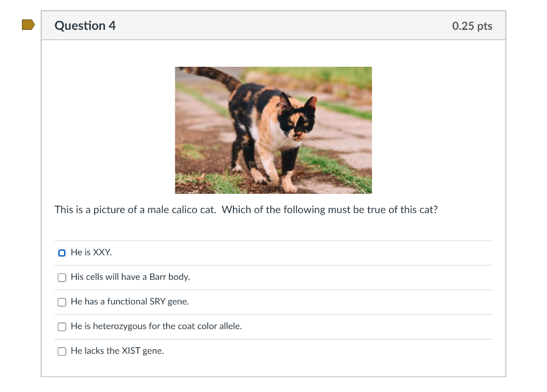This screenshot has height=392, width=547.
Task: Flag Question 4 using the yellow marker icon
Action: (x=28, y=25)
